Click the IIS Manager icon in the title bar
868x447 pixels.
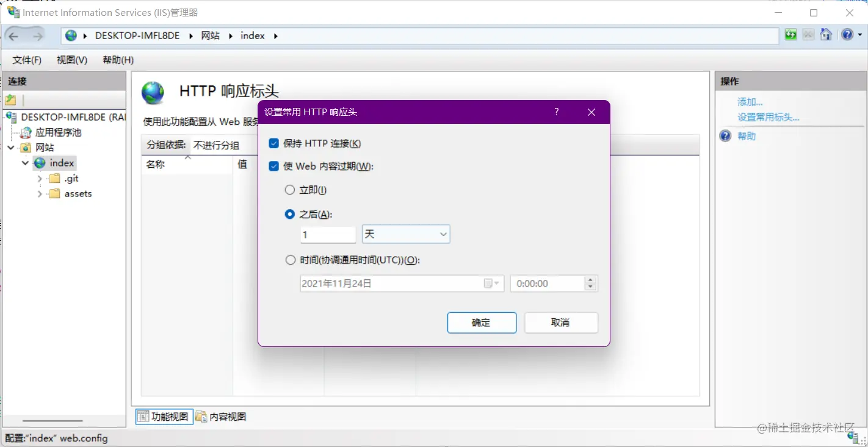tap(13, 12)
